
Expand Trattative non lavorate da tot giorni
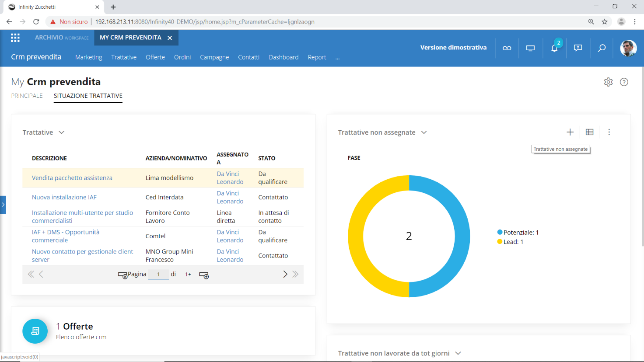(458, 353)
